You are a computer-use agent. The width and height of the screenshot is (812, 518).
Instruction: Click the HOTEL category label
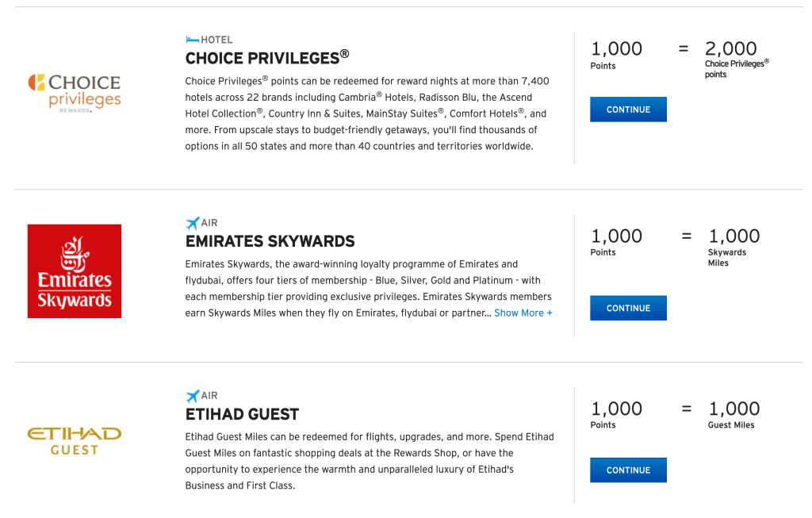216,40
